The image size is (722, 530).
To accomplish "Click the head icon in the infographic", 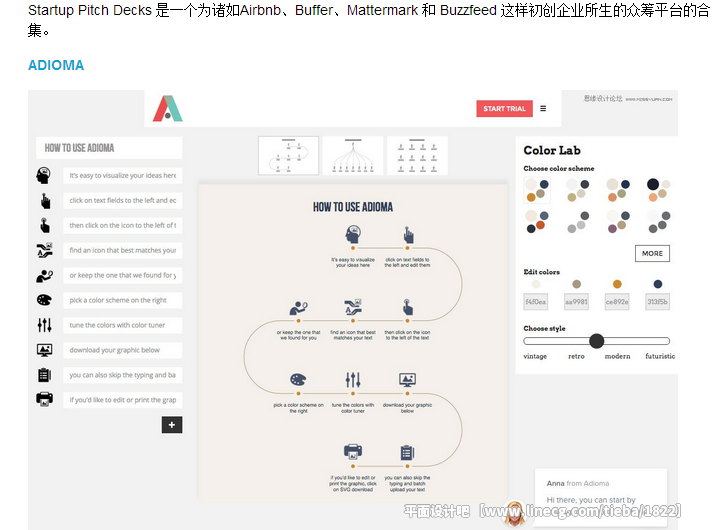I will 353,234.
